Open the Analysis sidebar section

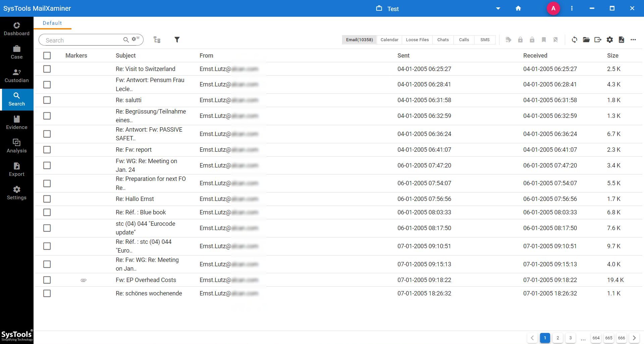pos(16,146)
